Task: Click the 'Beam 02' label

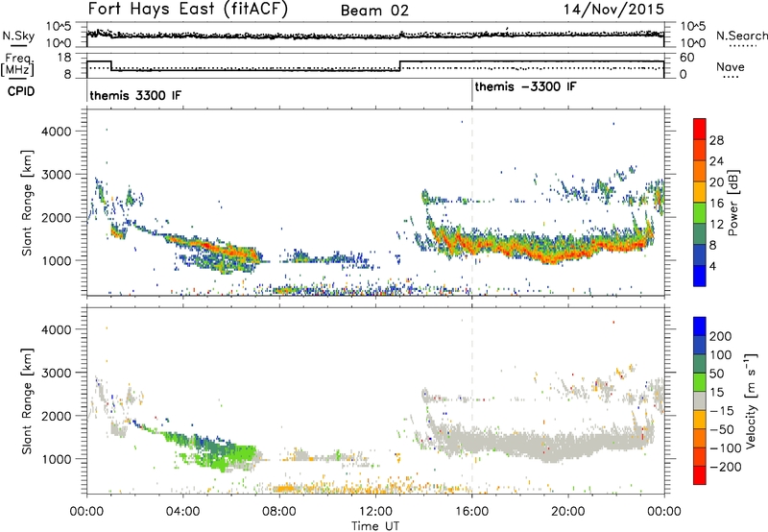Action: (374, 11)
